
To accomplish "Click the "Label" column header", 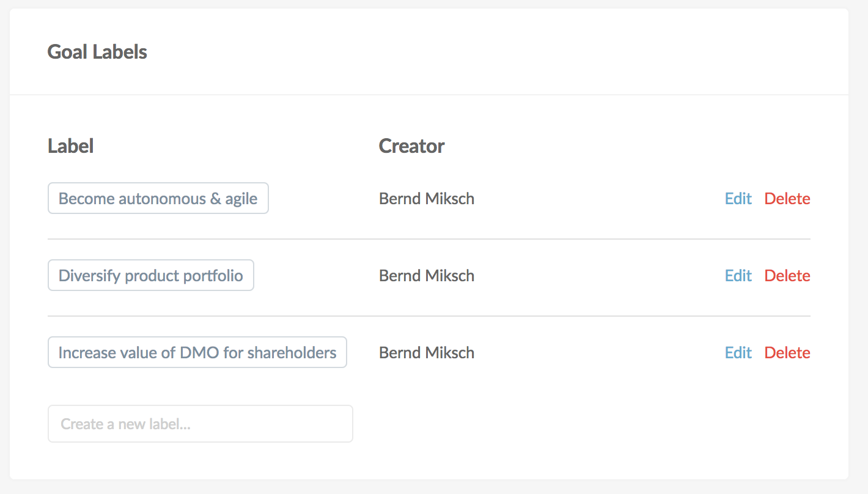I will (x=71, y=146).
